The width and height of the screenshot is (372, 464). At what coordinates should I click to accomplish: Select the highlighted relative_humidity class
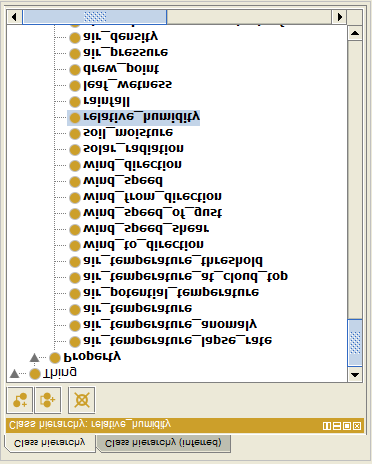[x=134, y=117]
